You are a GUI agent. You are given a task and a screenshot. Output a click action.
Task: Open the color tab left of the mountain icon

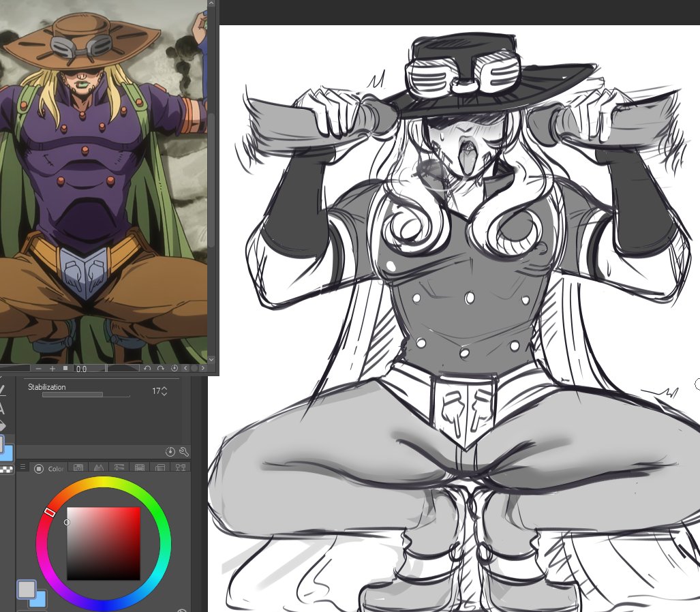click(x=78, y=468)
